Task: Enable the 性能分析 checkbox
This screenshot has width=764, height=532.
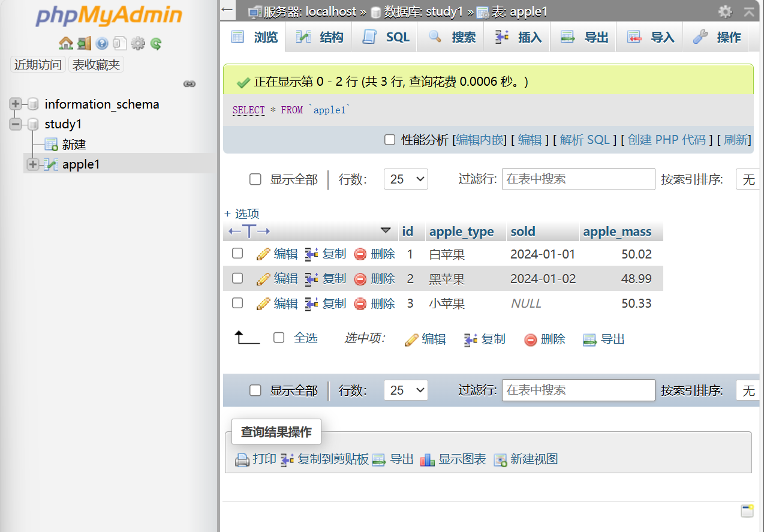Action: pyautogui.click(x=390, y=140)
